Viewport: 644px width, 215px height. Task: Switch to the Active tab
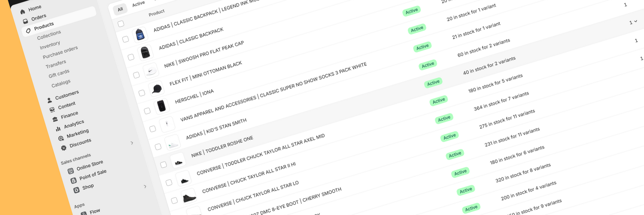point(138,4)
